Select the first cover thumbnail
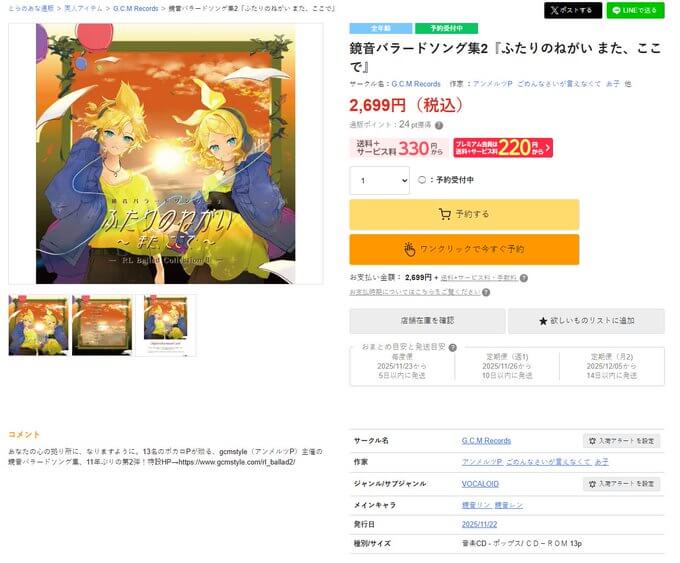This screenshot has height=563, width=680. tap(39, 325)
